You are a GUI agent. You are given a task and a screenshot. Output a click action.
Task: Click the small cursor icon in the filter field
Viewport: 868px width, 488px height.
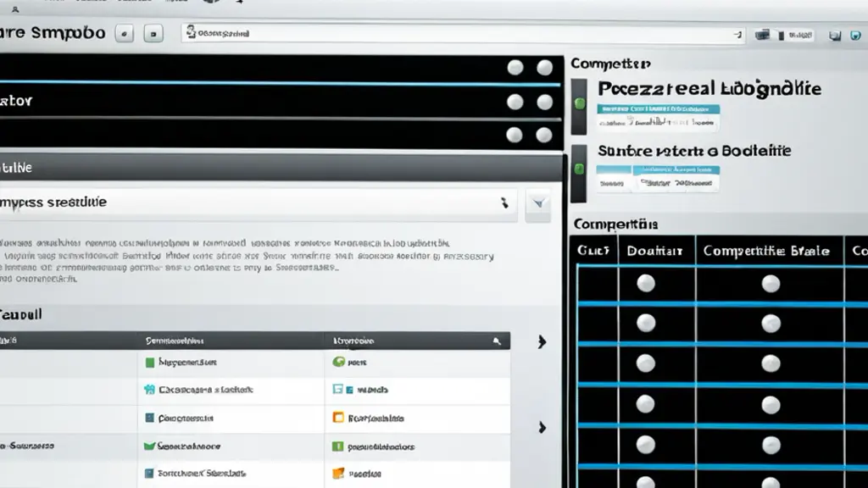click(x=504, y=202)
